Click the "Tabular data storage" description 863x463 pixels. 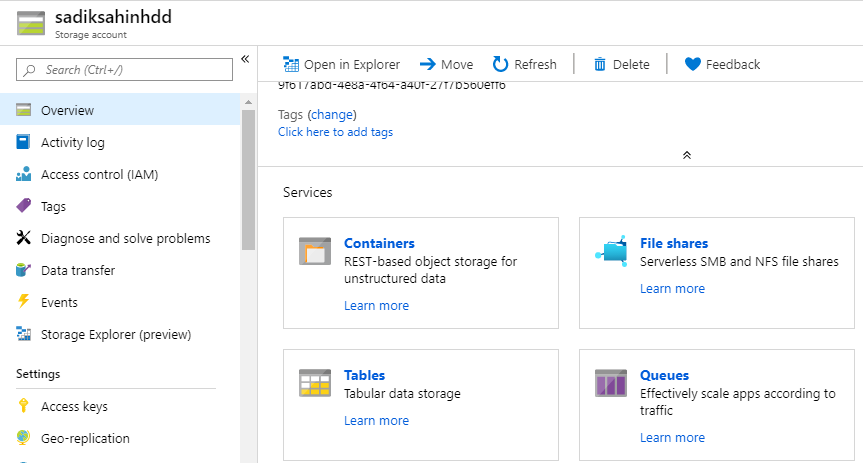[402, 394]
